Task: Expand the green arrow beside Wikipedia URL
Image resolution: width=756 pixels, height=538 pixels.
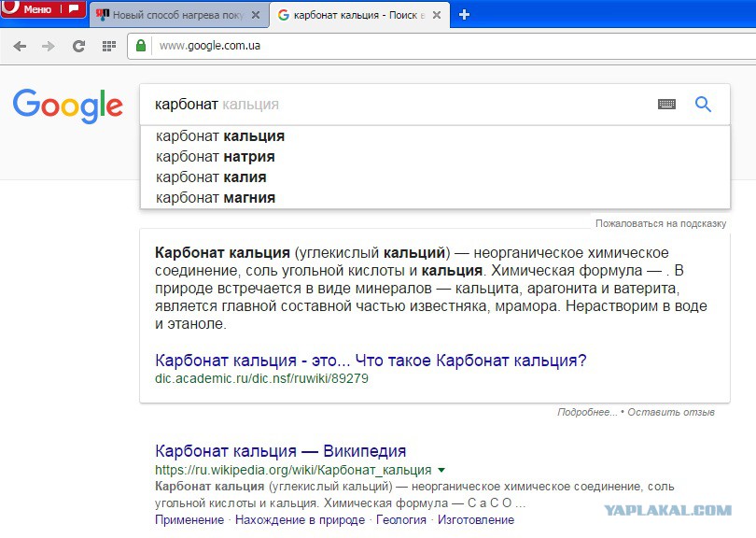Action: 441,470
